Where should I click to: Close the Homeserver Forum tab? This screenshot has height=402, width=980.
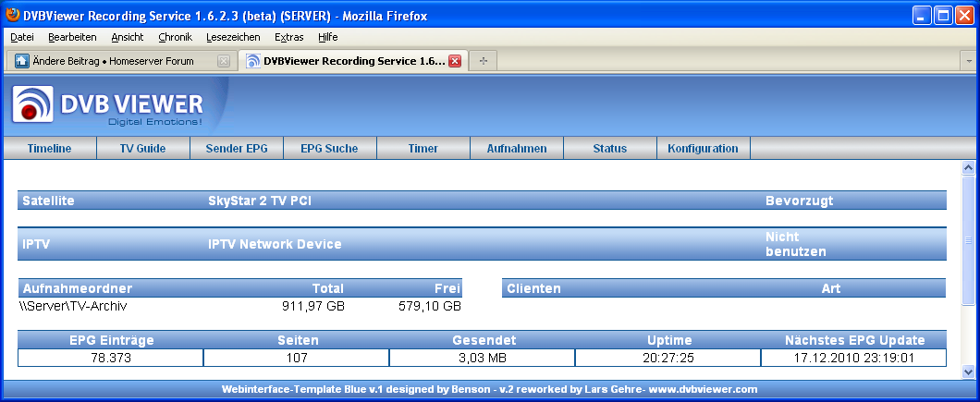[x=224, y=61]
